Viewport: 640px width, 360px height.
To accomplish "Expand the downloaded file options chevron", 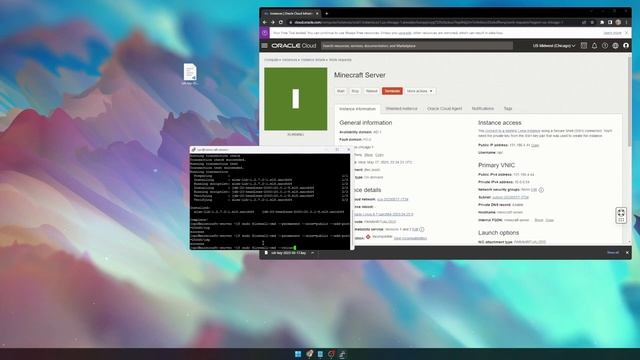I will click(x=313, y=253).
